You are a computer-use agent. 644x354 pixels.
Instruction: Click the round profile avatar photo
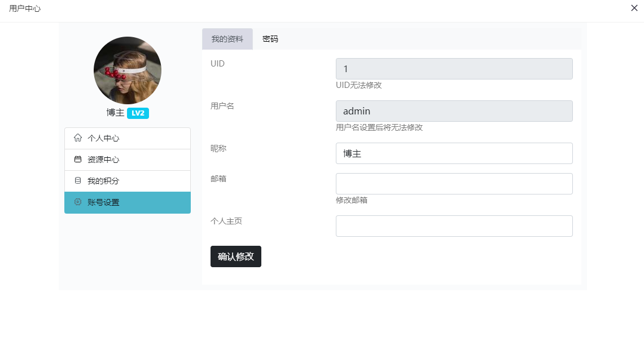[x=128, y=70]
